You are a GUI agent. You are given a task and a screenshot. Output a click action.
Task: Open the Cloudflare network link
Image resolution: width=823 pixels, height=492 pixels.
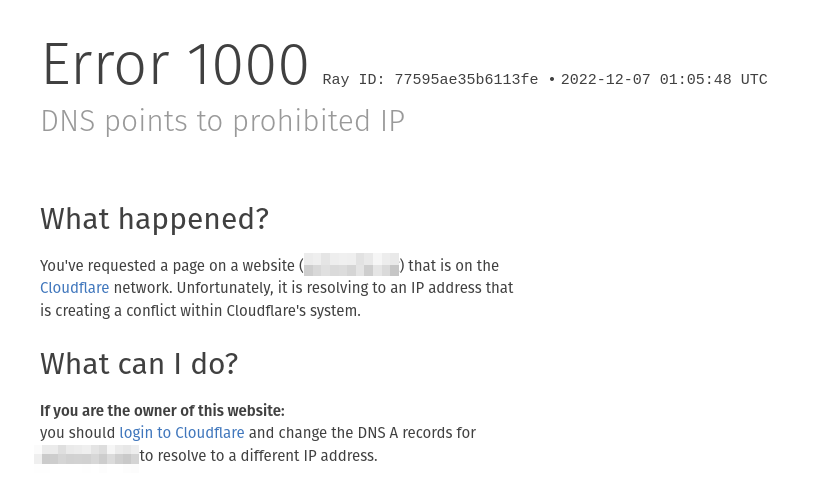75,288
